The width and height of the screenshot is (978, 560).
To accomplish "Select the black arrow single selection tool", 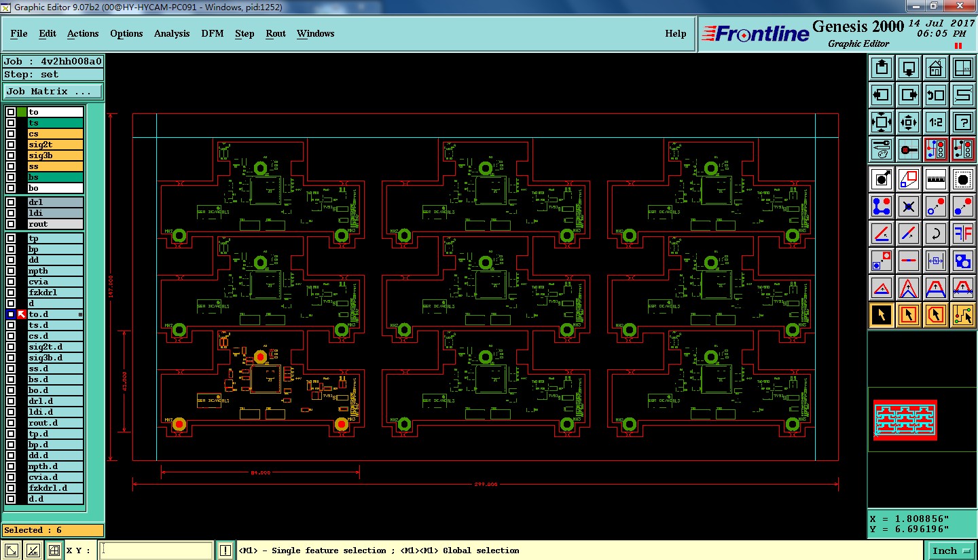I will coord(882,315).
